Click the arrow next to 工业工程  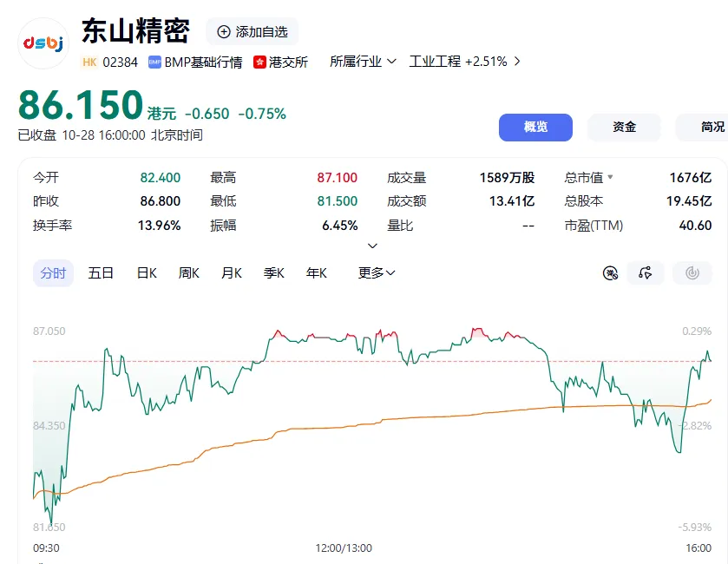point(517,62)
